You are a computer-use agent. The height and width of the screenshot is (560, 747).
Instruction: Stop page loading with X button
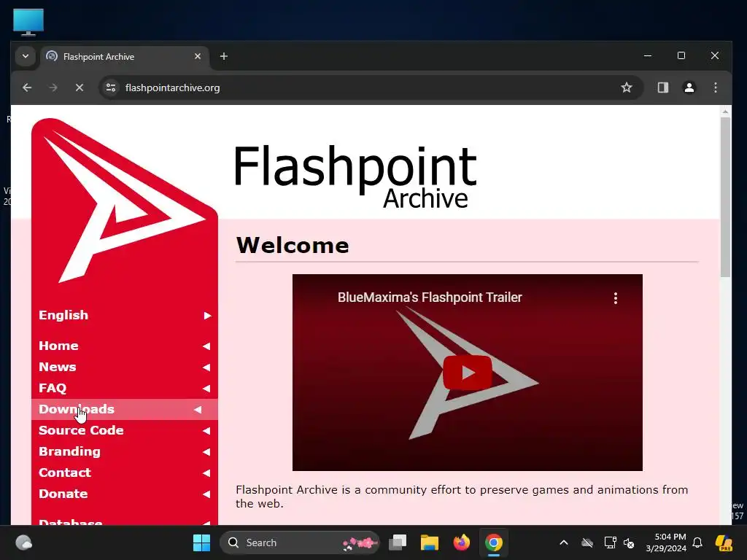[x=80, y=87]
